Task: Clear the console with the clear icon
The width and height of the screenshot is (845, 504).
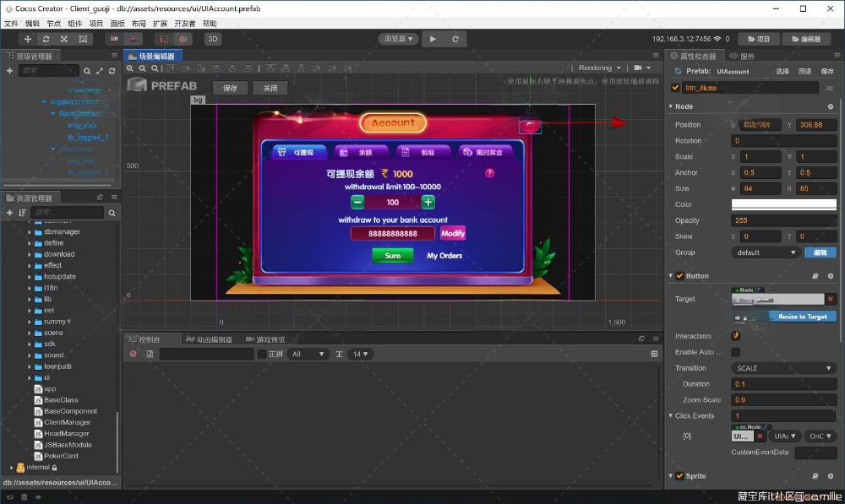Action: 134,354
